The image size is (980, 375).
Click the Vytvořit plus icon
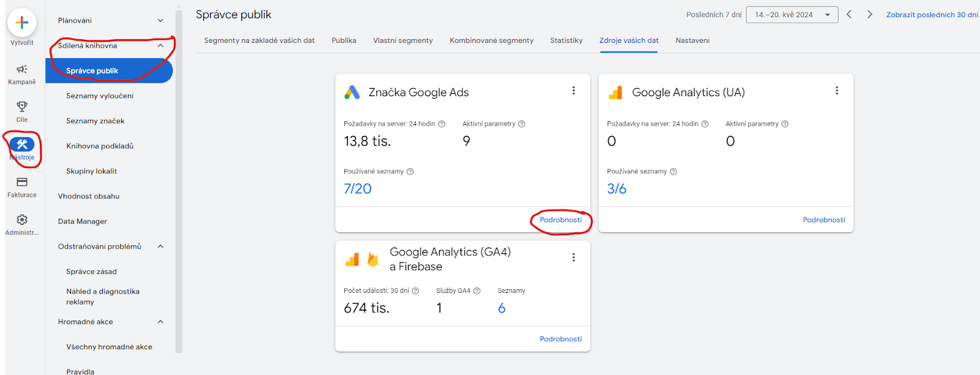22,23
